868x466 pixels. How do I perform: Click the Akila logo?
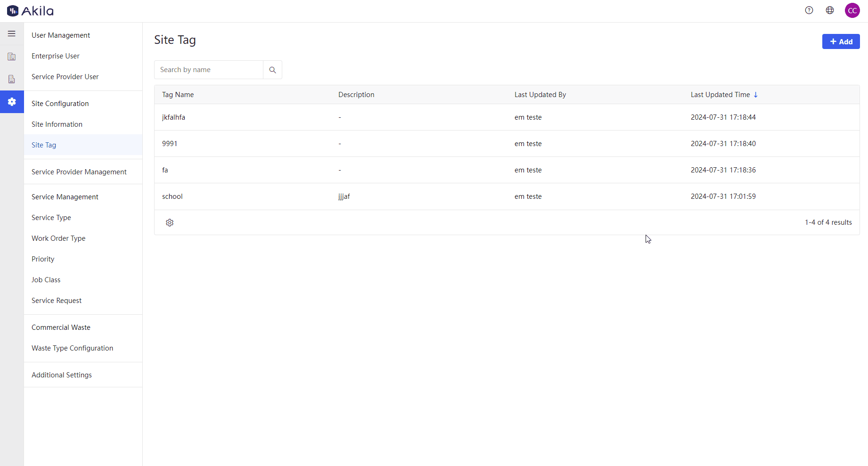[x=30, y=11]
